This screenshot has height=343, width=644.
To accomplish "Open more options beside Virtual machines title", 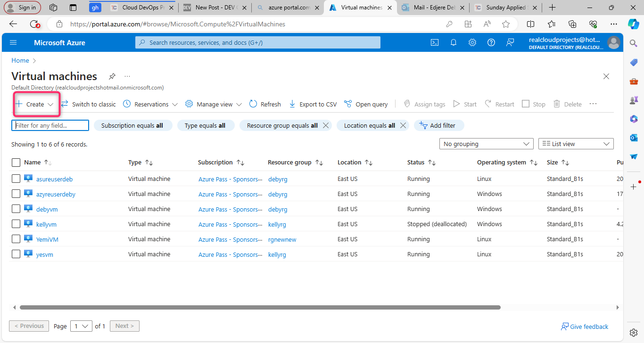I will [127, 76].
